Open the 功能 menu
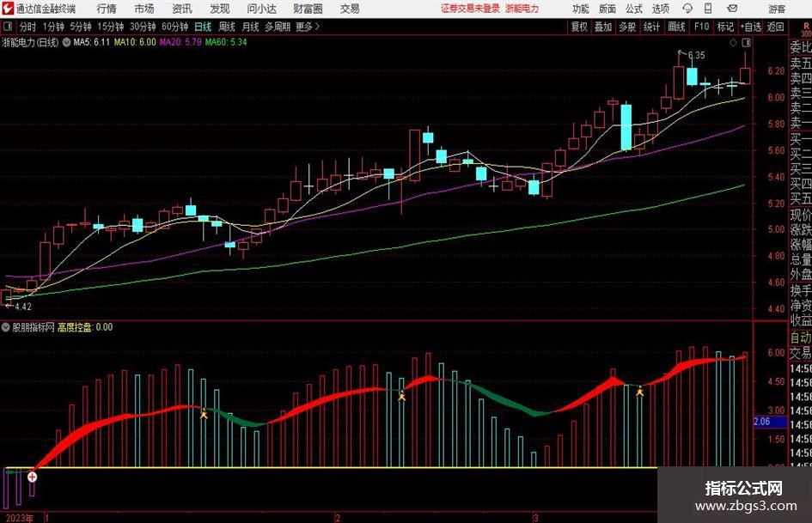812x523 pixels. point(581,9)
